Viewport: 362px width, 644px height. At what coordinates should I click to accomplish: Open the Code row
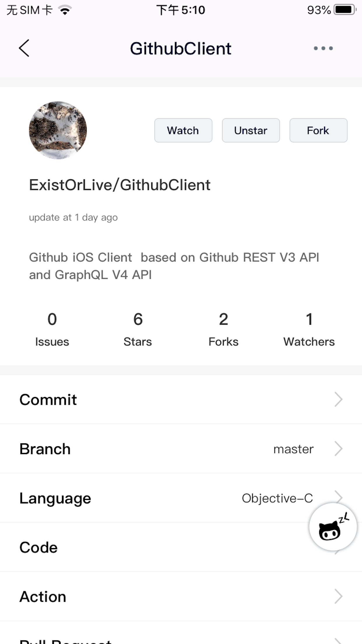click(x=181, y=547)
